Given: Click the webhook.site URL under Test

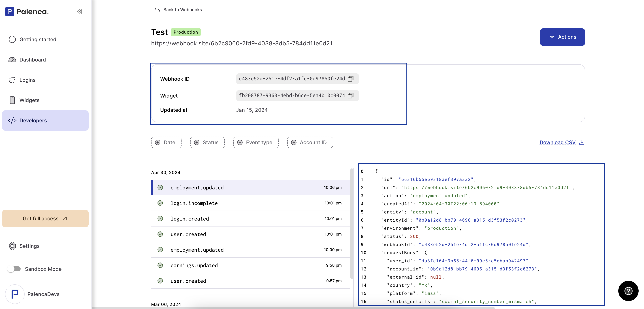Looking at the screenshot, I should coord(242,44).
